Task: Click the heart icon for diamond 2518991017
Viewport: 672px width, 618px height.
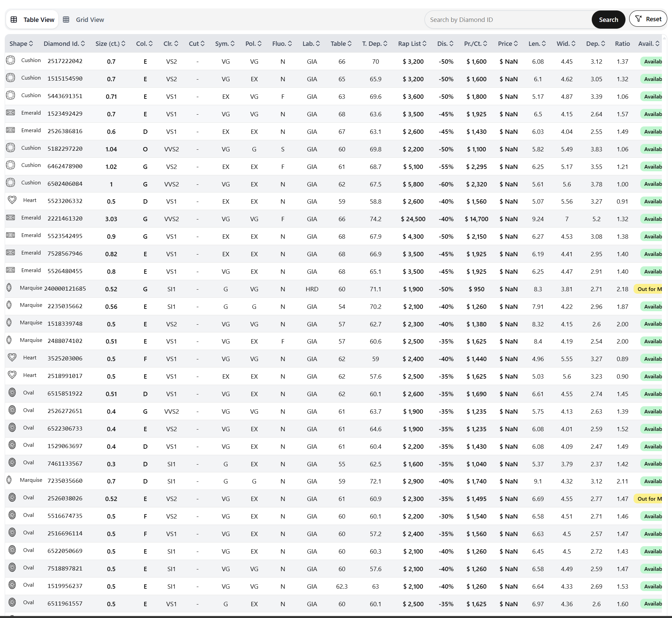Action: (x=12, y=375)
